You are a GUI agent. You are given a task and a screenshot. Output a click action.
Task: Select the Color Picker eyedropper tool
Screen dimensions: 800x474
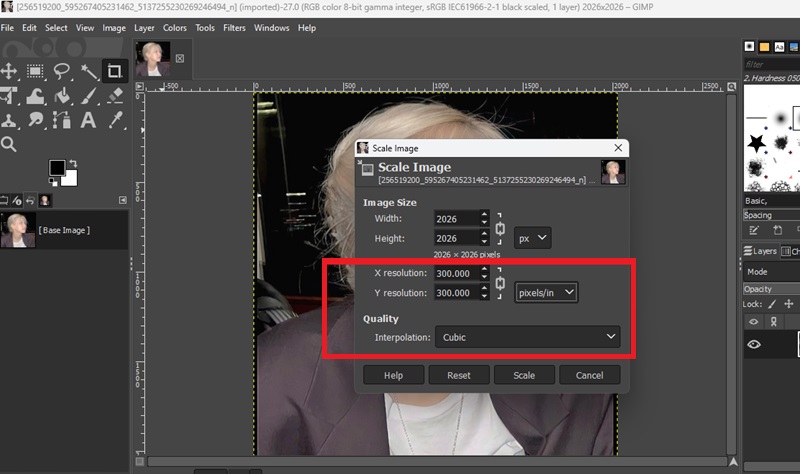[115, 120]
